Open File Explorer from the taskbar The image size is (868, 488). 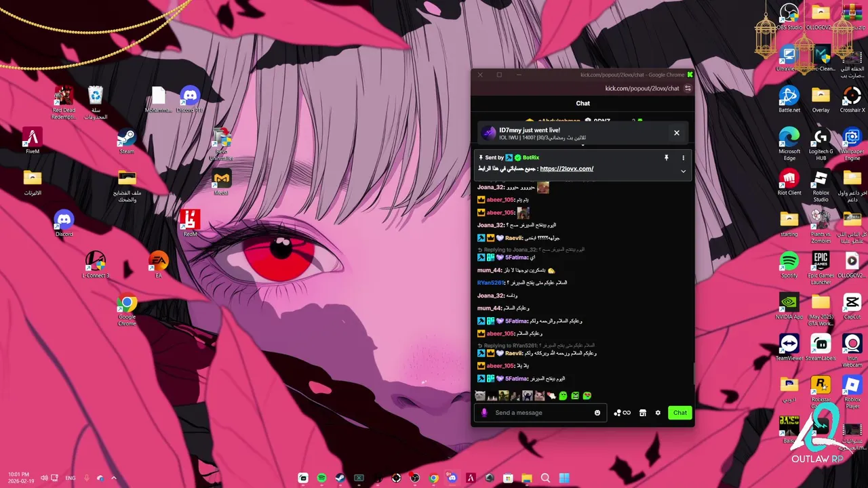pos(527,478)
